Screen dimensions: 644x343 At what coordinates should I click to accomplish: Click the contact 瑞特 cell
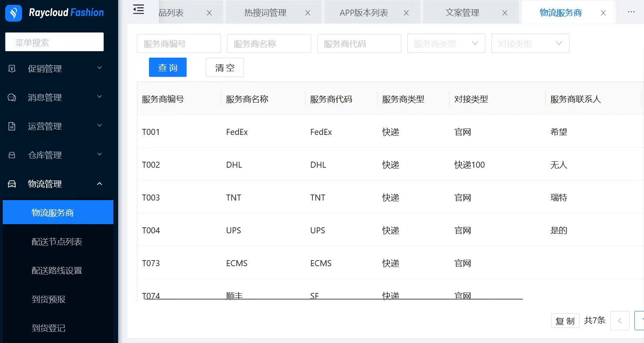[x=559, y=197]
